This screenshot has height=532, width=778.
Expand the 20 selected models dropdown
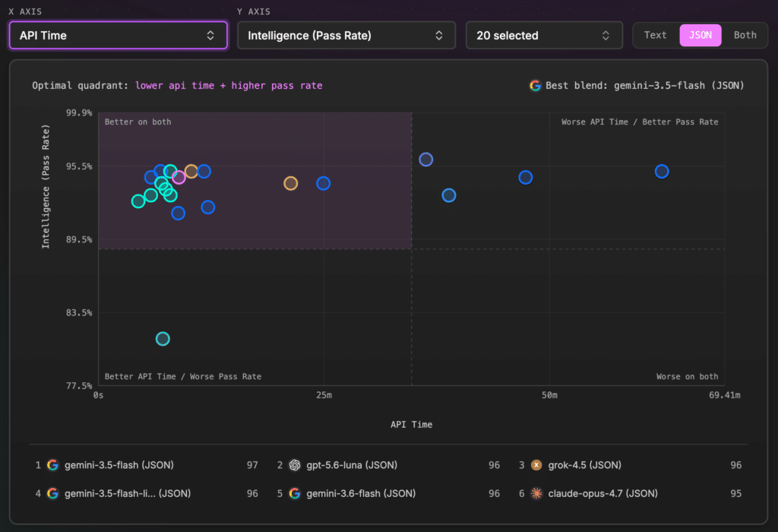click(x=544, y=35)
